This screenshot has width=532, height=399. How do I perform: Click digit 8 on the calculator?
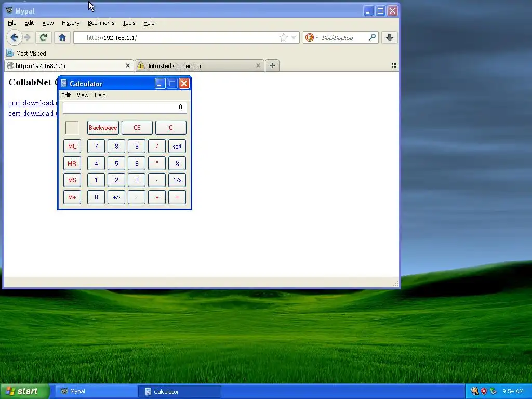[x=116, y=146]
